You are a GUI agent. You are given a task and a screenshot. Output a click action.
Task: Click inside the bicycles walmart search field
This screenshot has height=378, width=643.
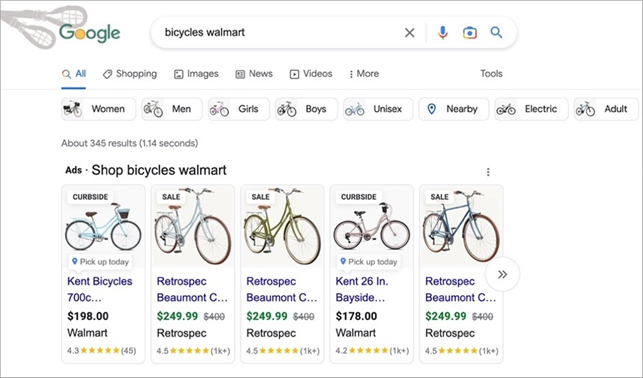coord(279,32)
